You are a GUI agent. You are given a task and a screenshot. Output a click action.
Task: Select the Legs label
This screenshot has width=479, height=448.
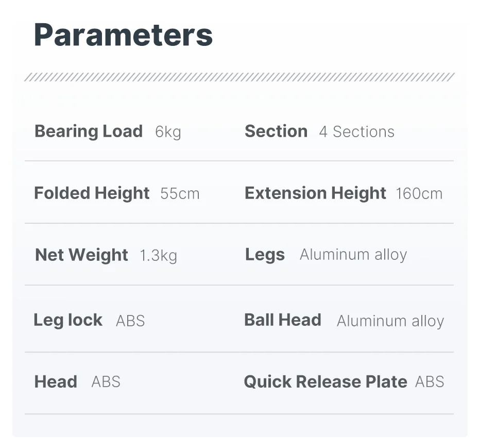[265, 255]
